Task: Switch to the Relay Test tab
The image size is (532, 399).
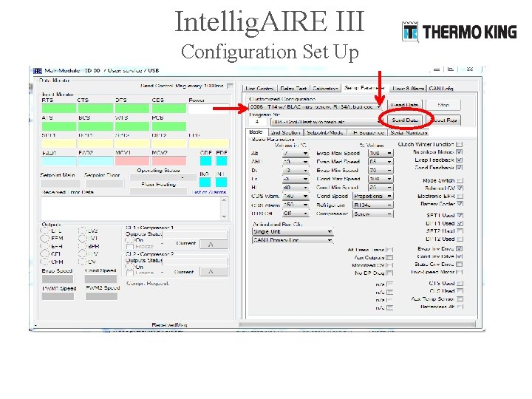Action: [293, 88]
